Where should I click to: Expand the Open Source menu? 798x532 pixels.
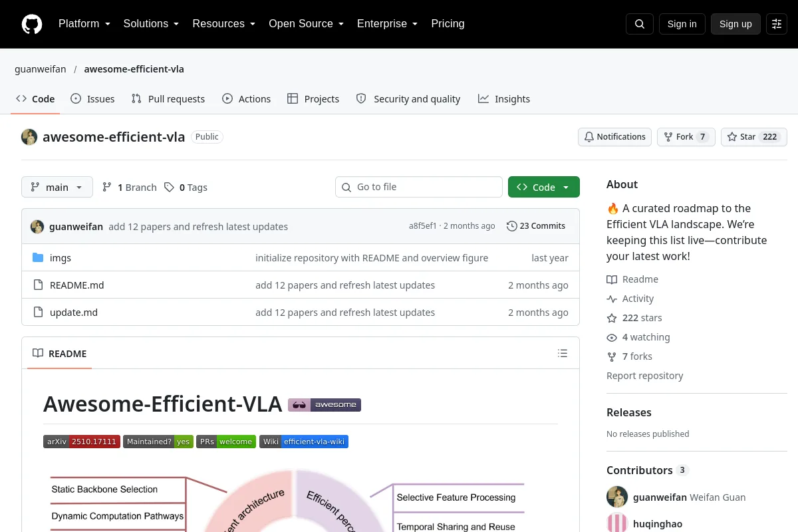(x=307, y=24)
